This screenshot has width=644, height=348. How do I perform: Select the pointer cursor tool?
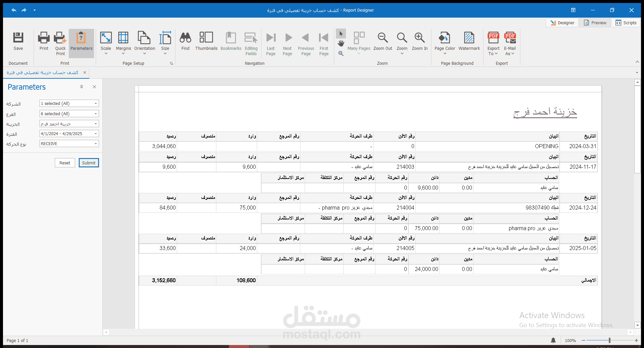pos(341,34)
